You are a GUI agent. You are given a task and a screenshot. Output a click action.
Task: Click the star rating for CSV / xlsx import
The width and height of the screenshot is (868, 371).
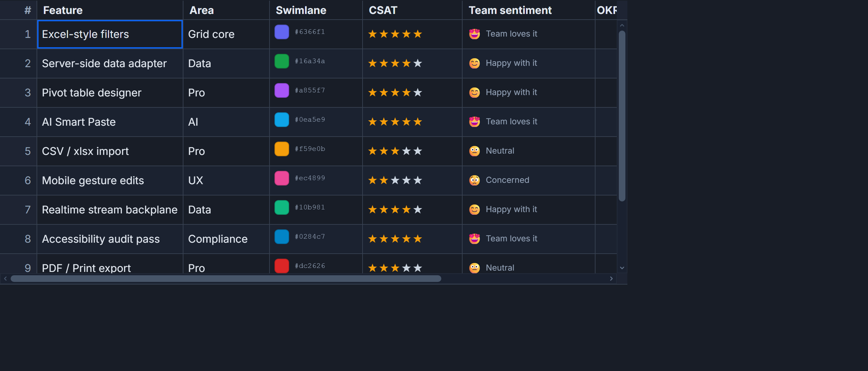point(395,151)
